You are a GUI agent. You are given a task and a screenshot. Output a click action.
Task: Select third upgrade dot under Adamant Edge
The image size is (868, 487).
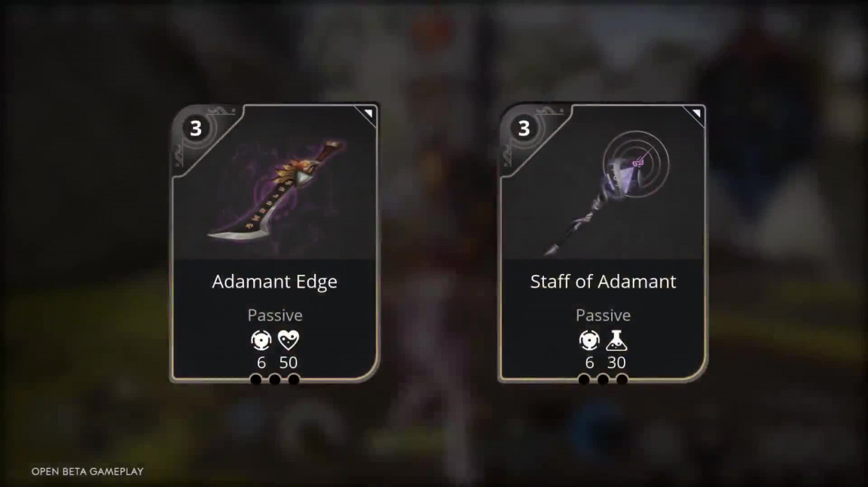point(294,379)
